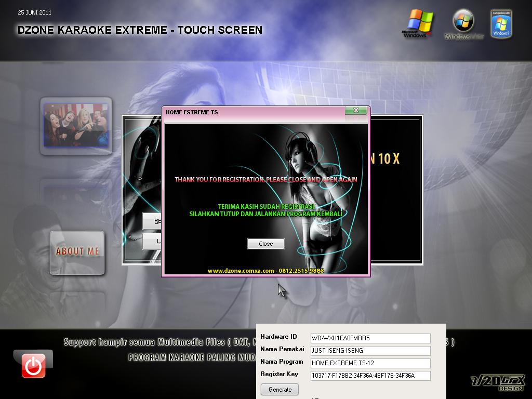The height and width of the screenshot is (399, 532).
Task: Click the Generate button
Action: pos(280,389)
